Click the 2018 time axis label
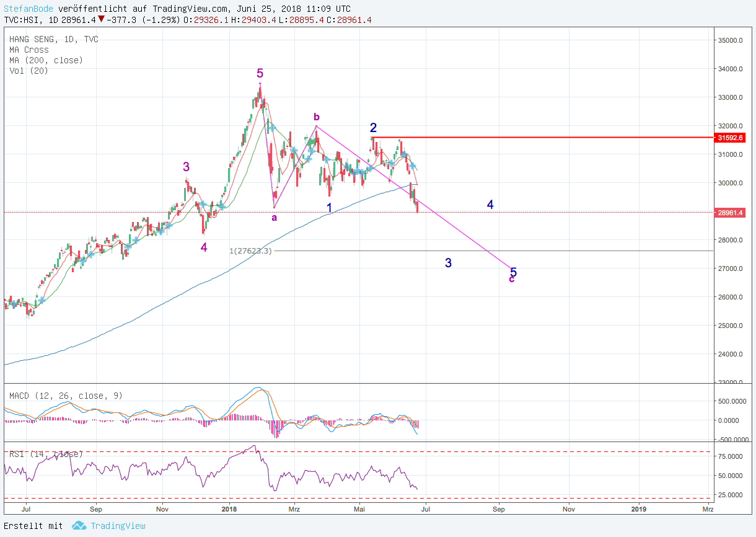The height and width of the screenshot is (537, 756). pyautogui.click(x=229, y=509)
